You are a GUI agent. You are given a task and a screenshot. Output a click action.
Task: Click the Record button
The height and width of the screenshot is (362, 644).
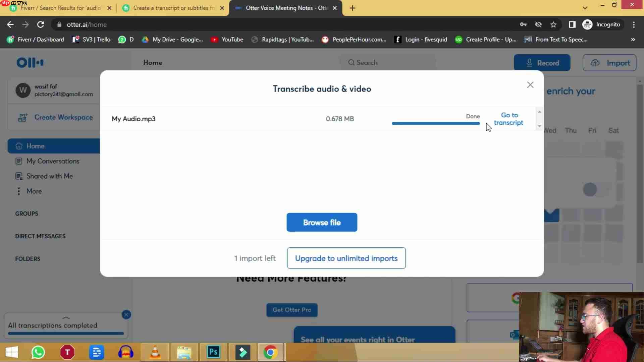[542, 63]
